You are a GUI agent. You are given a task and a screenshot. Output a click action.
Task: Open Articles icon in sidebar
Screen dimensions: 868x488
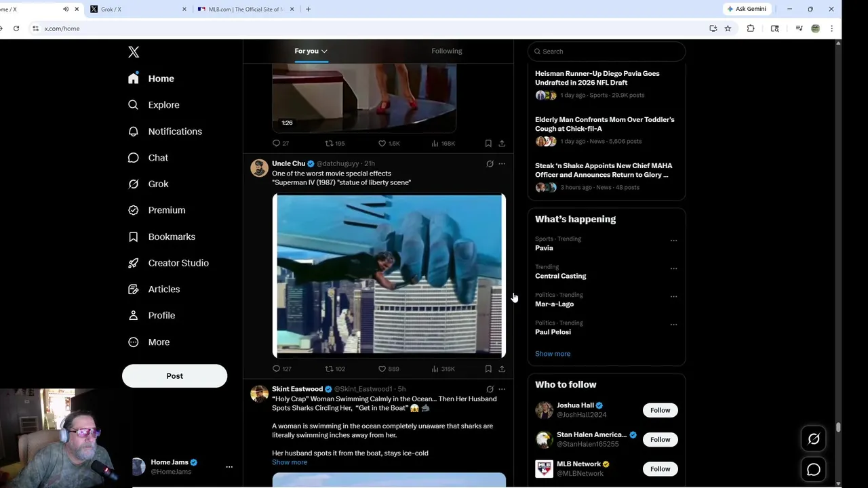pyautogui.click(x=134, y=289)
